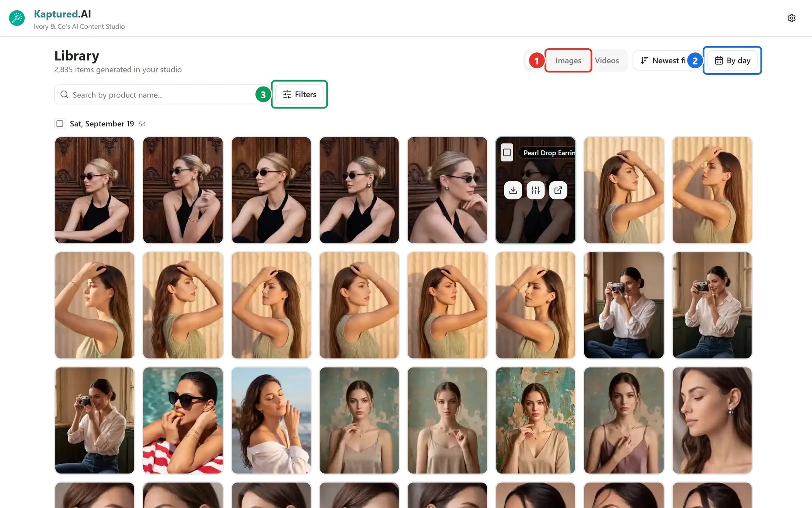Screen dimensions: 812x508
Task: Open thumbnail of woman on beach in white top
Action: (271, 420)
